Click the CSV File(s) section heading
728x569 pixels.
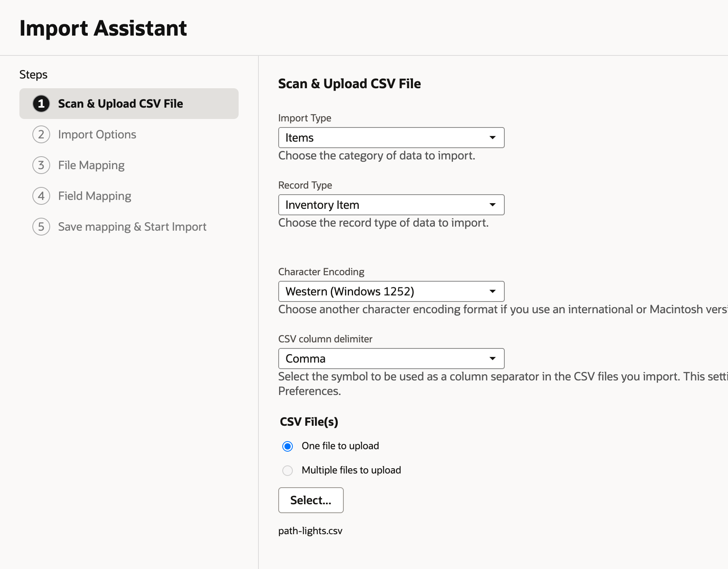click(309, 422)
